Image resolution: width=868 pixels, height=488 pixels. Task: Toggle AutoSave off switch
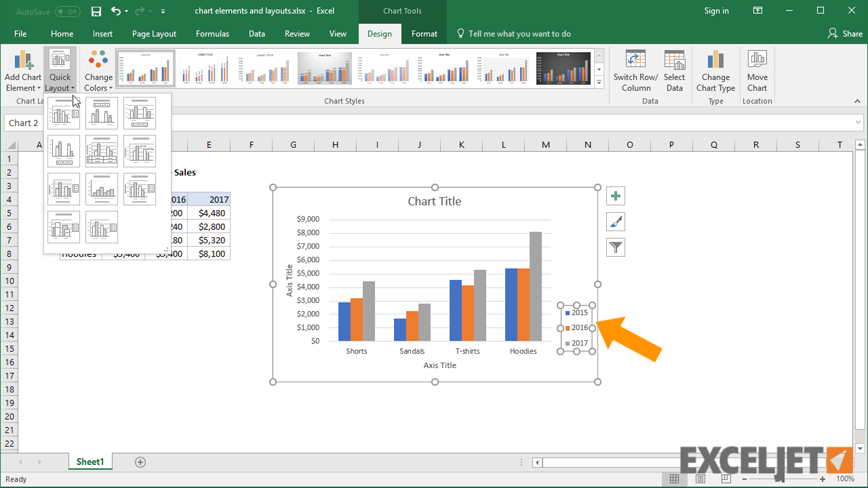coord(67,11)
